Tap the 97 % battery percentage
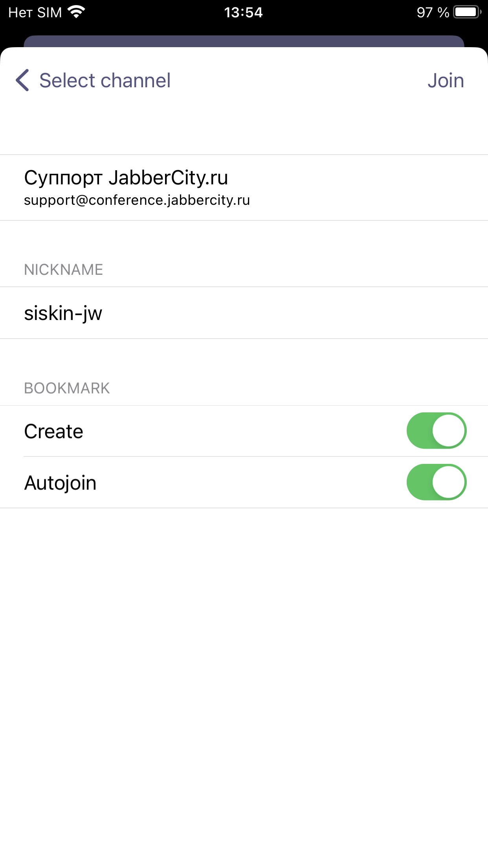The image size is (488, 868). coord(433,13)
